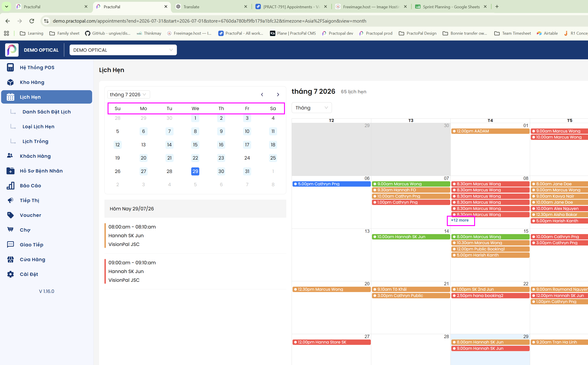
Task: Open Bonnie transfer bookmarks folder
Action: [x=465, y=33]
